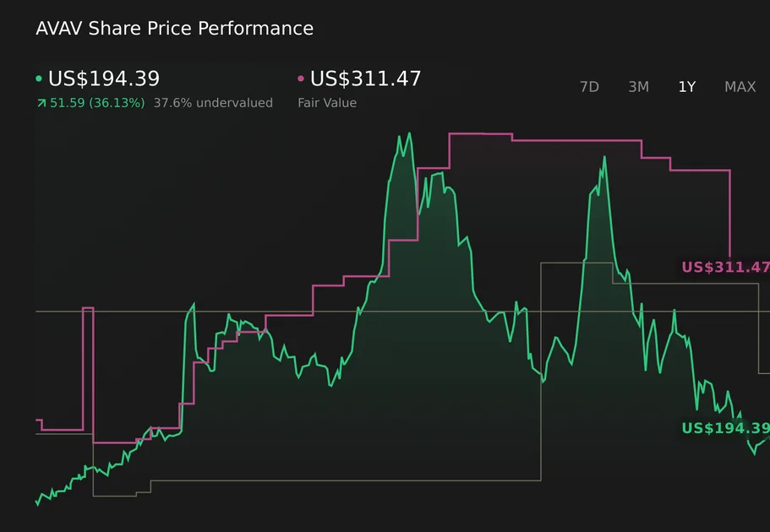Click the US$194.39 tag on the right axis

[725, 429]
